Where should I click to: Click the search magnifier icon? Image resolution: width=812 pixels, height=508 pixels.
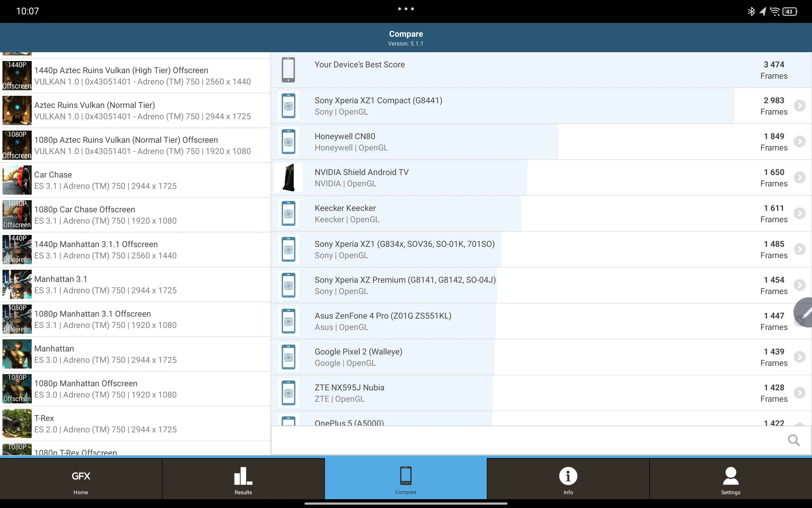coord(794,440)
